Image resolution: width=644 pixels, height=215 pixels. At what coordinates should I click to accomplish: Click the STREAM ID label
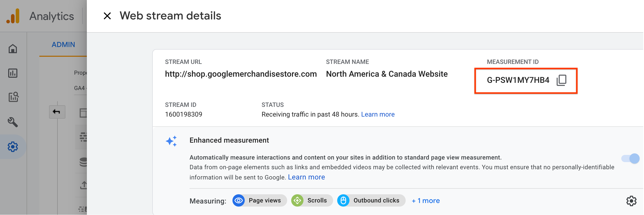click(181, 105)
